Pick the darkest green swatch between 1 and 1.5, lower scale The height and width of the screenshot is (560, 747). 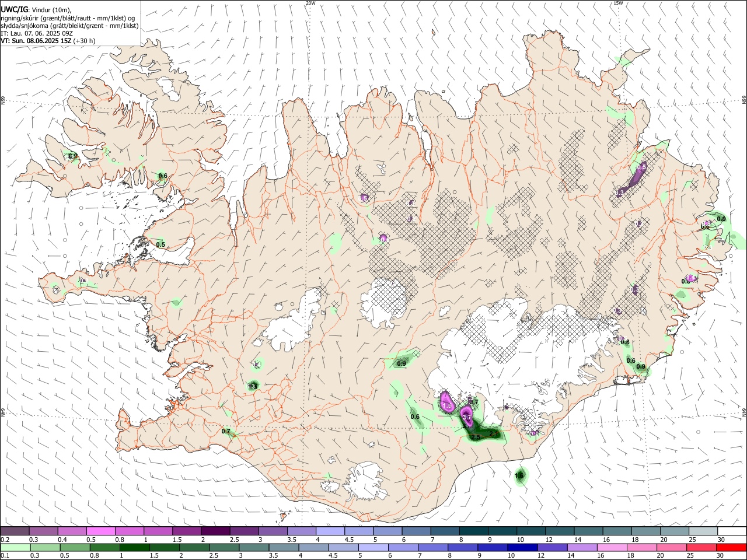coord(135,547)
